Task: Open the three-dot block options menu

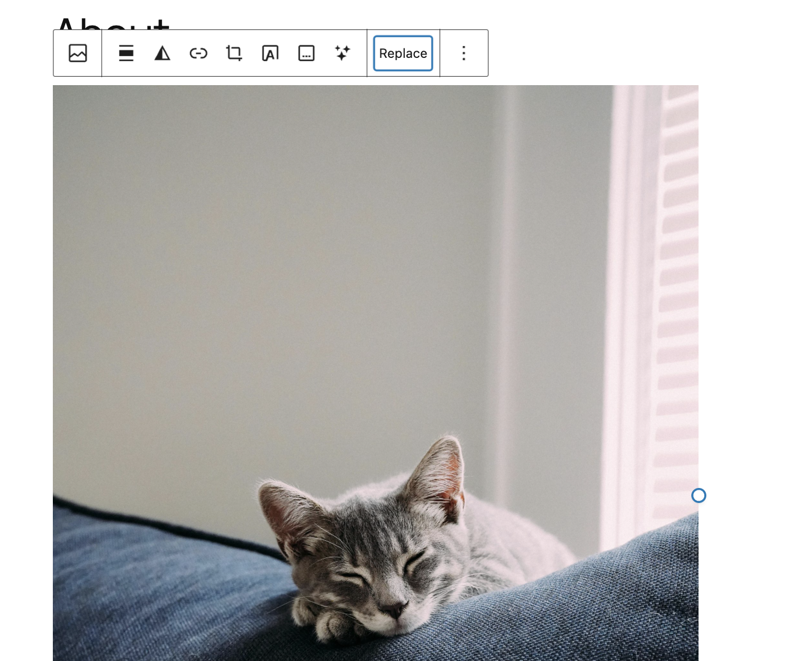Action: click(x=464, y=53)
